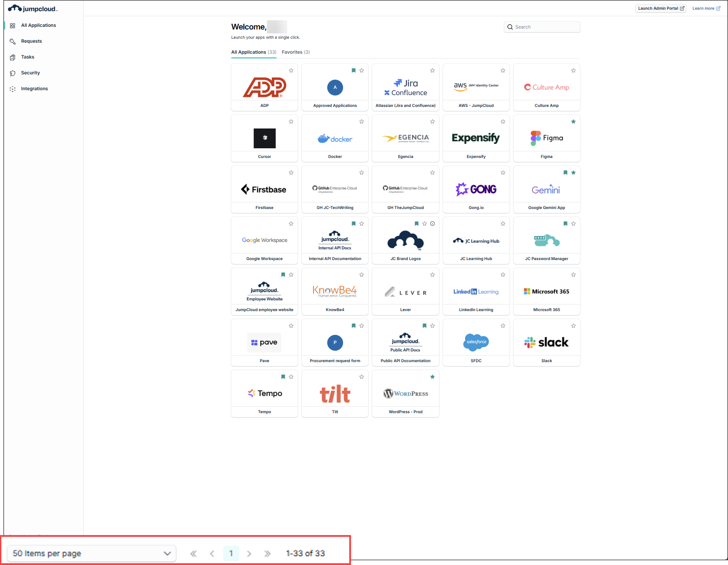This screenshot has width=728, height=565.
Task: Open the Security section in the sidebar
Action: point(30,73)
